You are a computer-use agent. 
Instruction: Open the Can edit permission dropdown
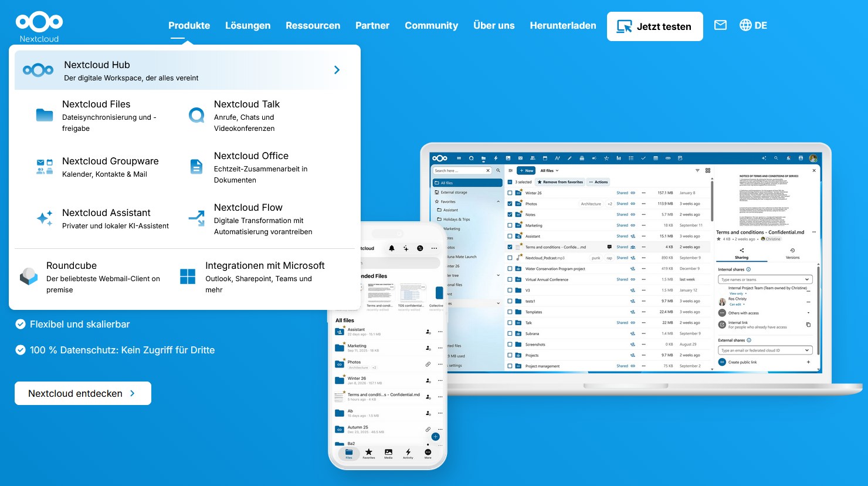pos(737,304)
